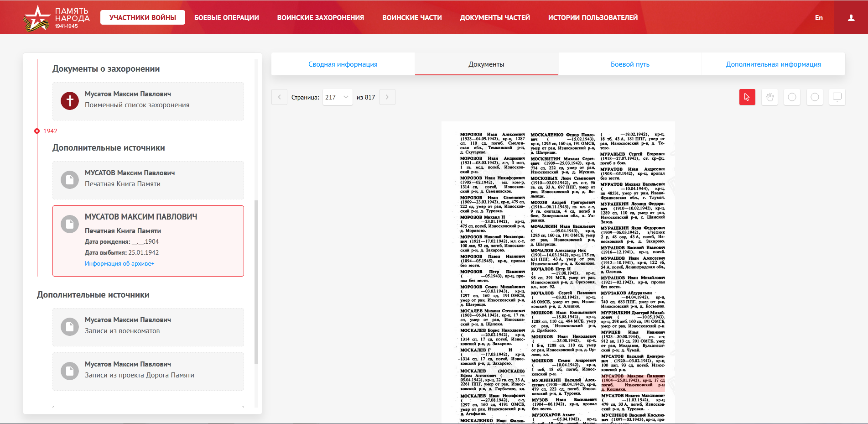Image resolution: width=868 pixels, height=424 pixels.
Task: Expand the Информация об архиве link
Action: coord(120,263)
